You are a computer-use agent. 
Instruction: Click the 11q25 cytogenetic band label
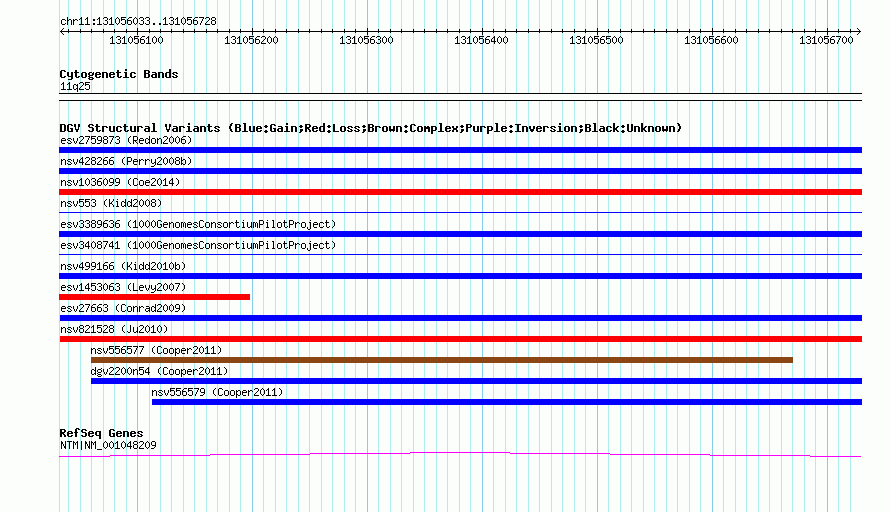(x=75, y=86)
